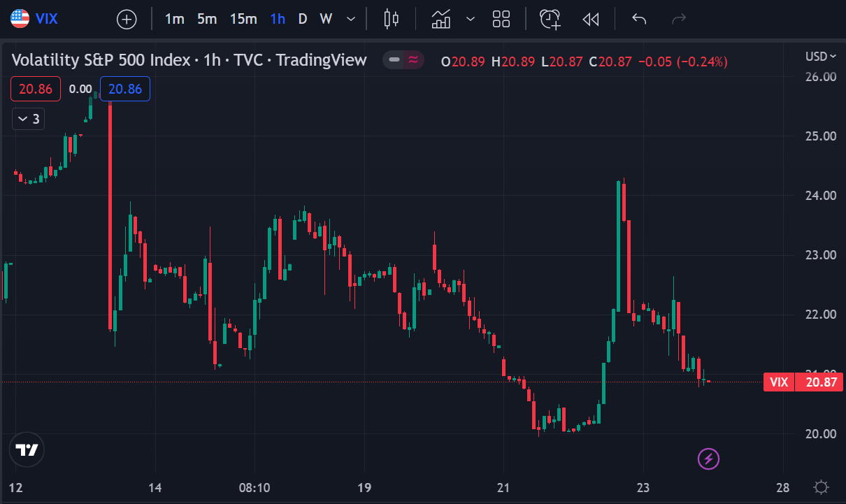Click the 20.00 price axis label
Image resolution: width=846 pixels, height=504 pixels.
coord(819,433)
